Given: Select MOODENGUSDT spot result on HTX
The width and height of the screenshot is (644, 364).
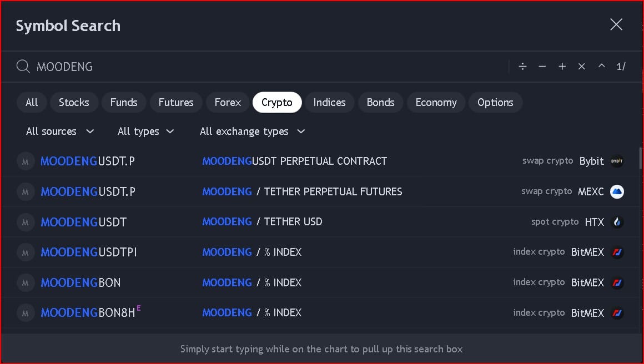Looking at the screenshot, I should coord(83,222).
